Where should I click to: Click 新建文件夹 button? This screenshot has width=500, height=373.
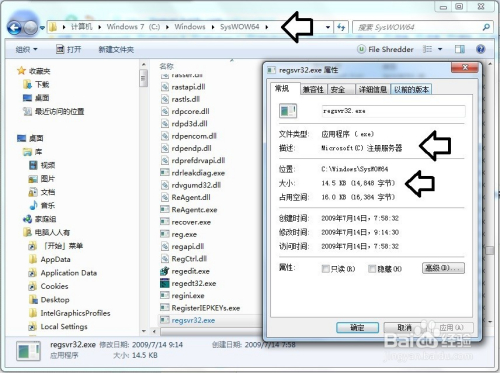pos(116,50)
